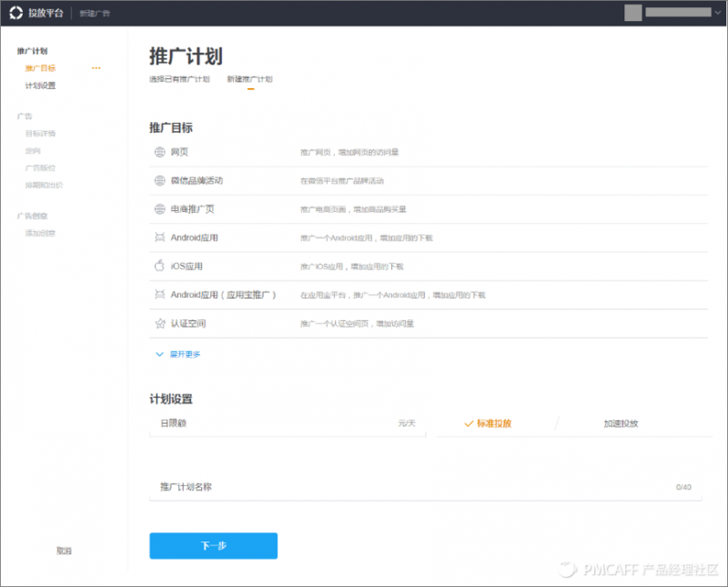Switch to 选择已有推广计划 tab

coord(179,79)
